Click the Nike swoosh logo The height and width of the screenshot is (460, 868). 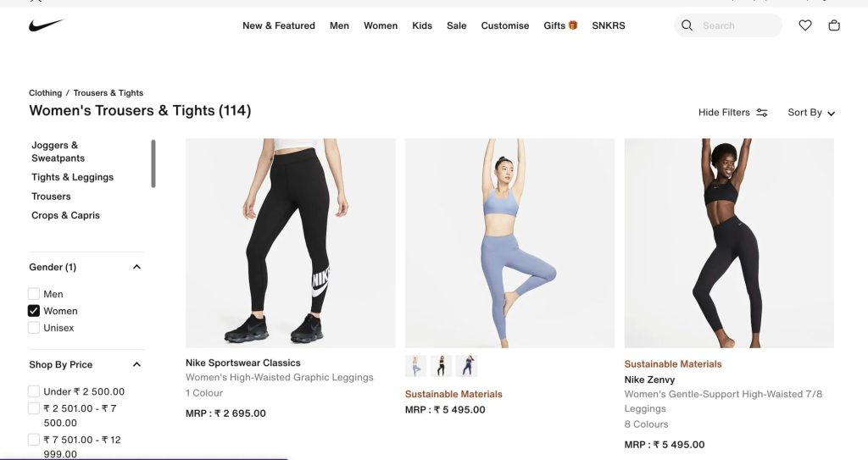[46, 25]
